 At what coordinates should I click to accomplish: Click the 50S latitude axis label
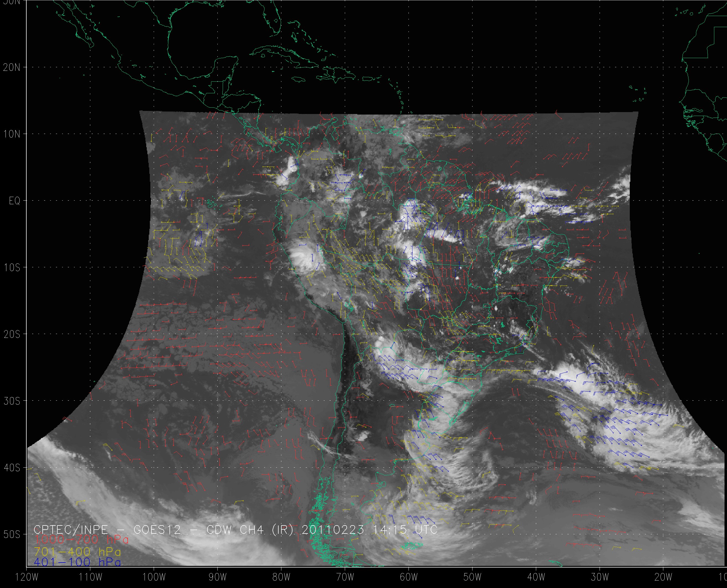(12, 535)
